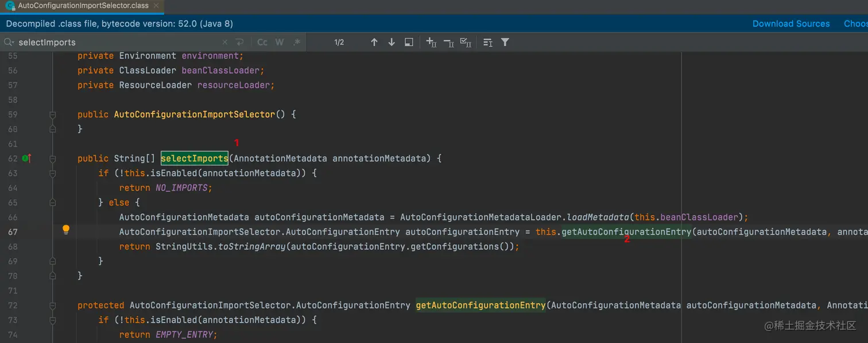Click the fold end marker at line 60
868x343 pixels.
pyautogui.click(x=53, y=129)
